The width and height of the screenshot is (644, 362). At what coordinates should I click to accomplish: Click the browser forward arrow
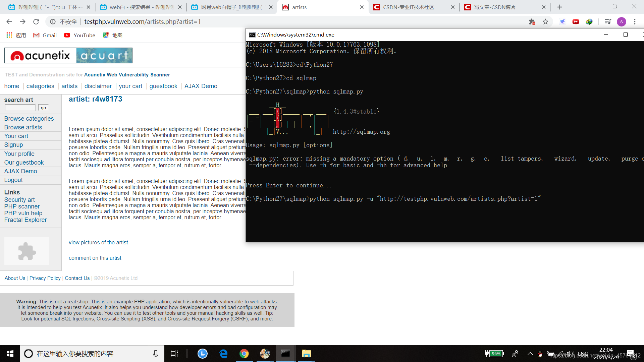[x=22, y=22]
